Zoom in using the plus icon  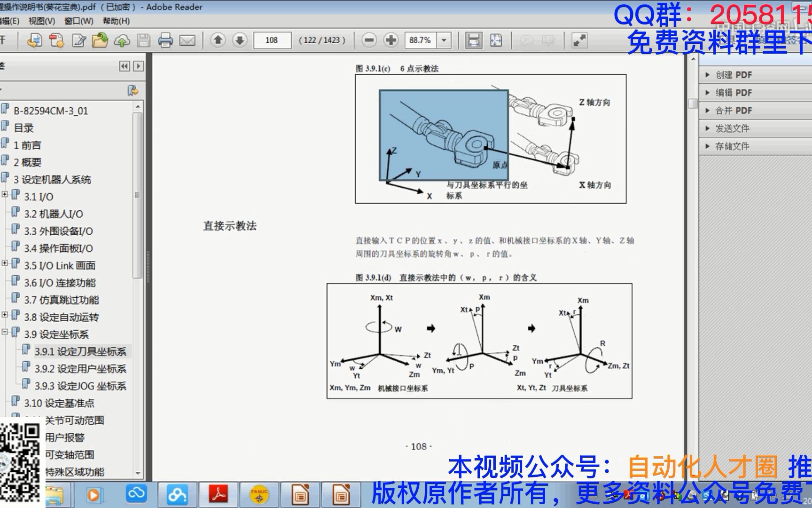[390, 40]
